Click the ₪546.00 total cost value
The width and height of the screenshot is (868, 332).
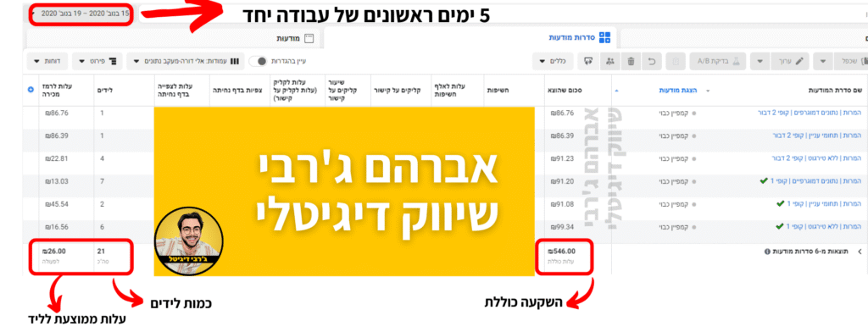click(x=561, y=251)
